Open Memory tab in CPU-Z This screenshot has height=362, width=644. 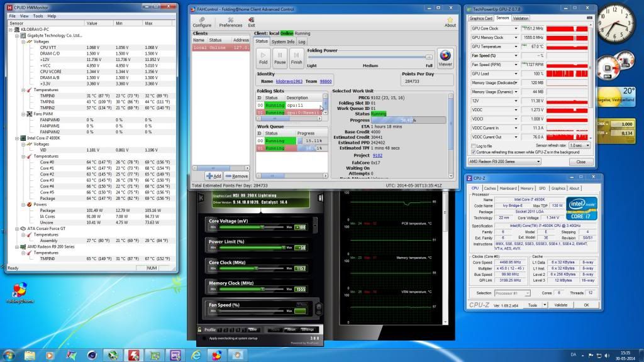point(527,189)
